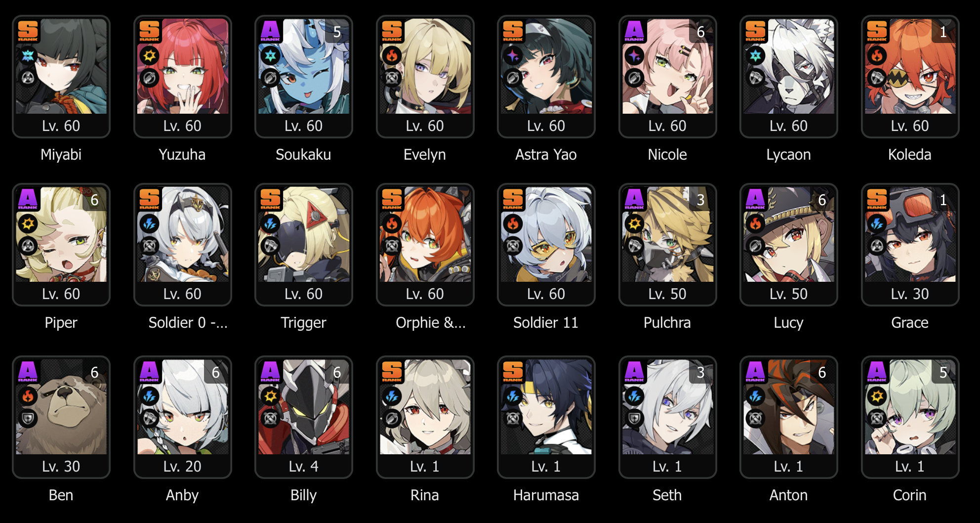This screenshot has width=980, height=523.
Task: Choose the Corin agent card
Action: (x=910, y=417)
